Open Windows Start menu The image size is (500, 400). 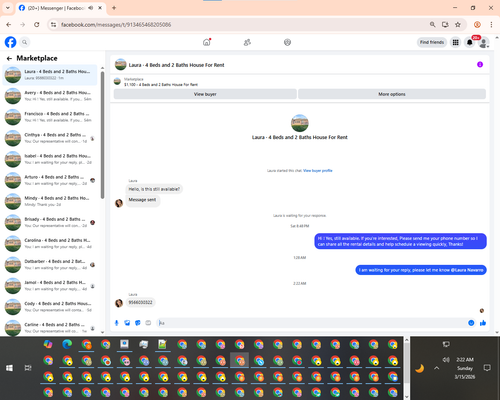[x=9, y=368]
